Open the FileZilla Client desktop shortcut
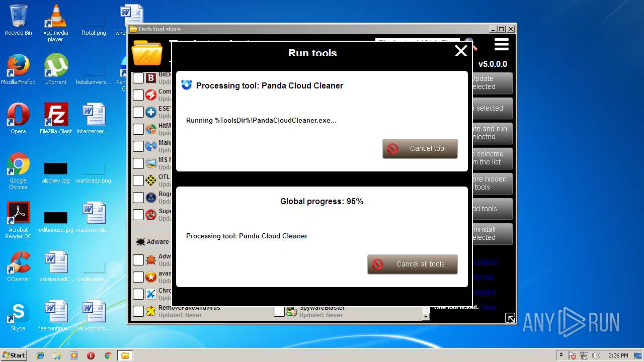Screen dimensions: 644x362 click(56, 119)
